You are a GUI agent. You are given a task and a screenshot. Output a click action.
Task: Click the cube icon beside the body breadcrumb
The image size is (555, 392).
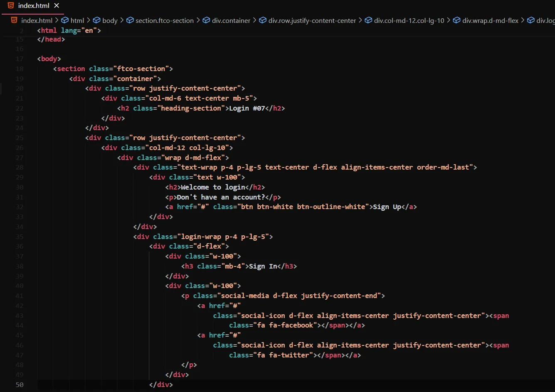[x=96, y=20]
